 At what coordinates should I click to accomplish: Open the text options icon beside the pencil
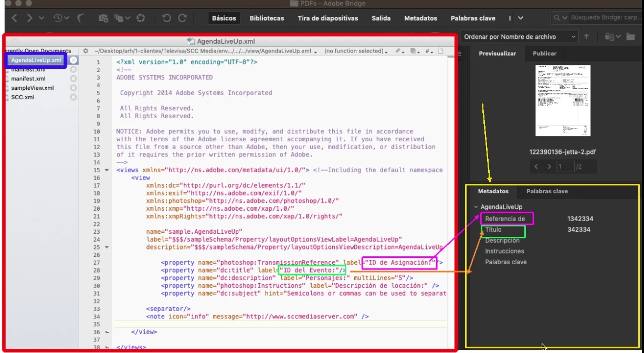(x=414, y=51)
